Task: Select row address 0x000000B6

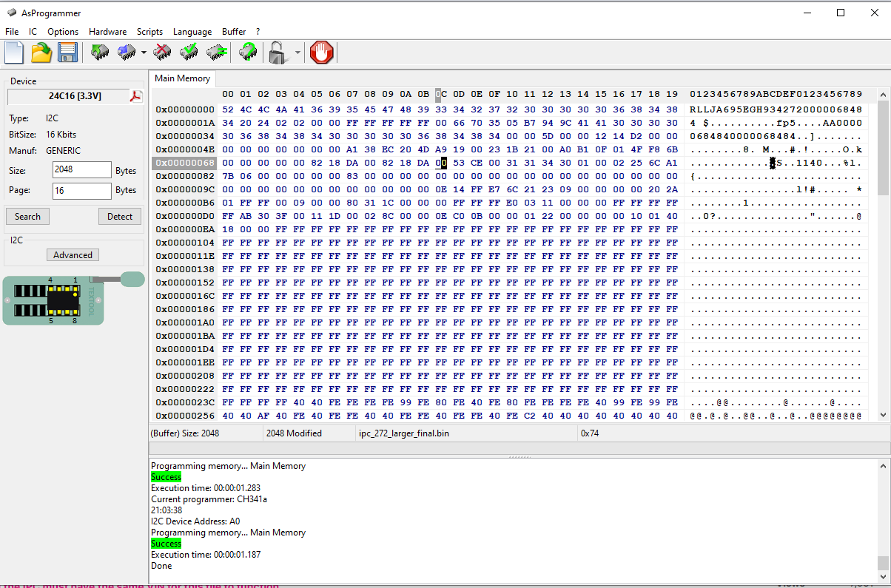Action: [x=185, y=203]
